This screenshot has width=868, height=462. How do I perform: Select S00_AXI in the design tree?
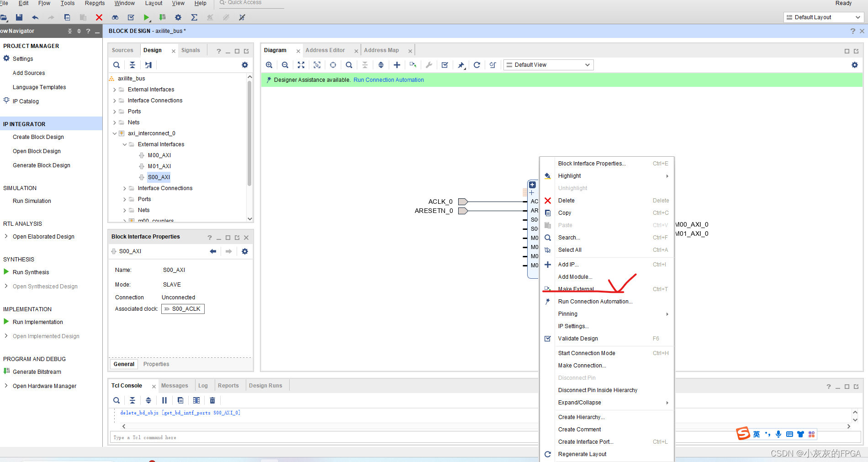(159, 177)
